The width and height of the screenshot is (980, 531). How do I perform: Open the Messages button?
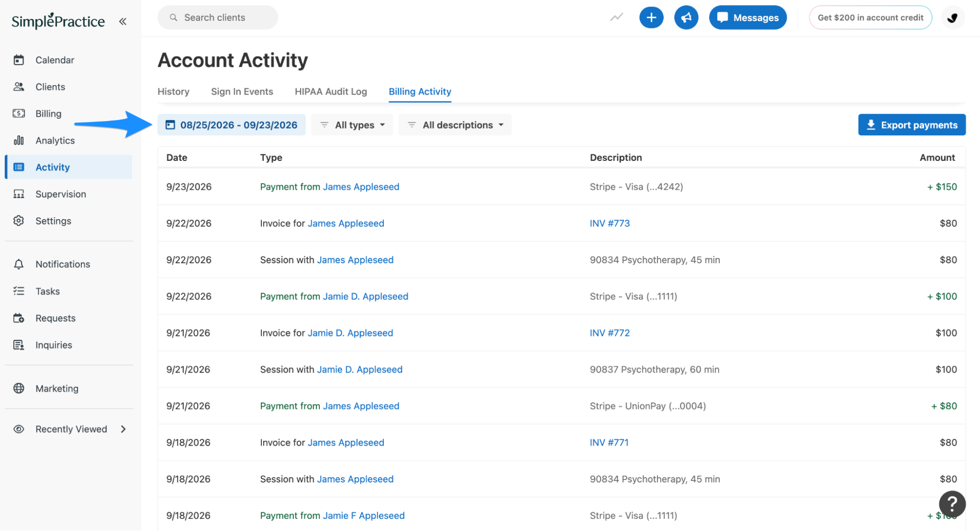click(x=748, y=18)
